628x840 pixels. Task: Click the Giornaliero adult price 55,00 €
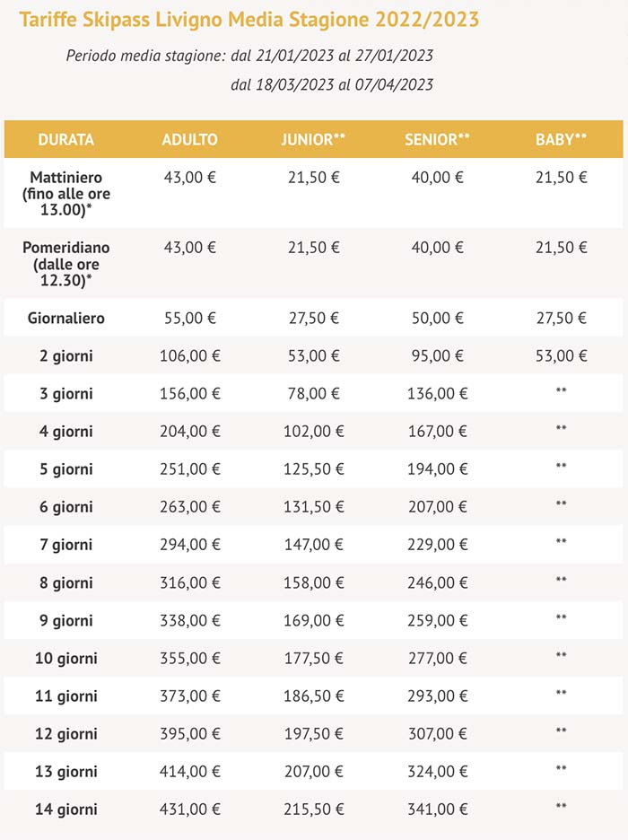click(189, 319)
